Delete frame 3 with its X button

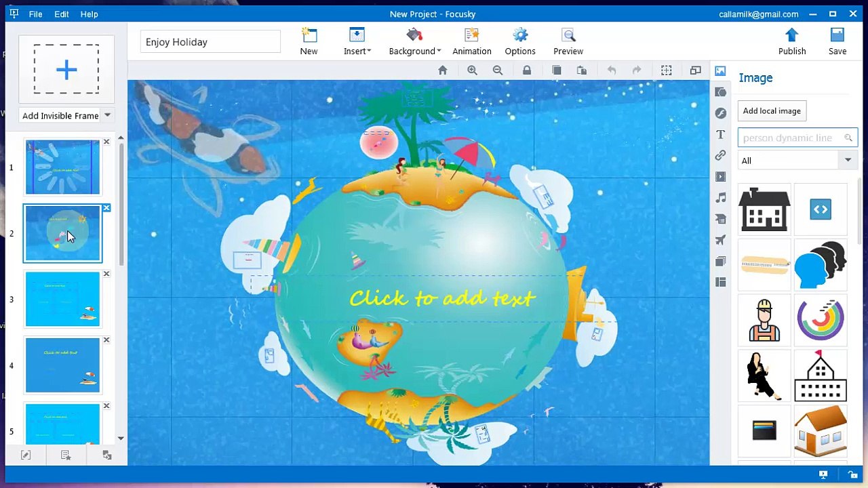click(106, 274)
